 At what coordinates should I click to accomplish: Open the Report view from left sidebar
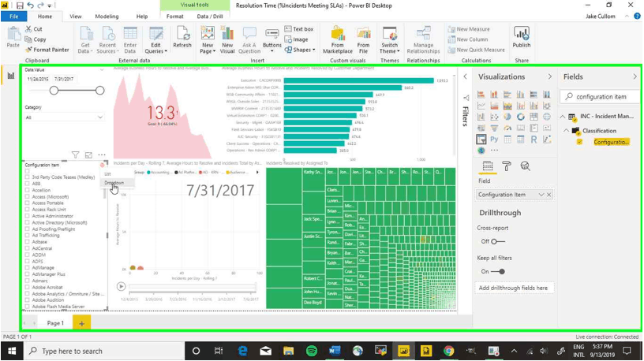pyautogui.click(x=11, y=76)
